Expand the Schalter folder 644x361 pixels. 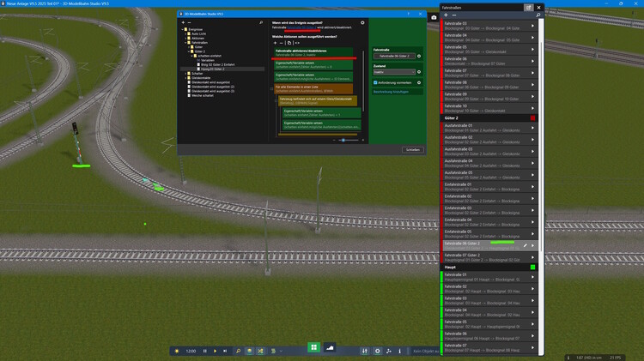pyautogui.click(x=185, y=74)
